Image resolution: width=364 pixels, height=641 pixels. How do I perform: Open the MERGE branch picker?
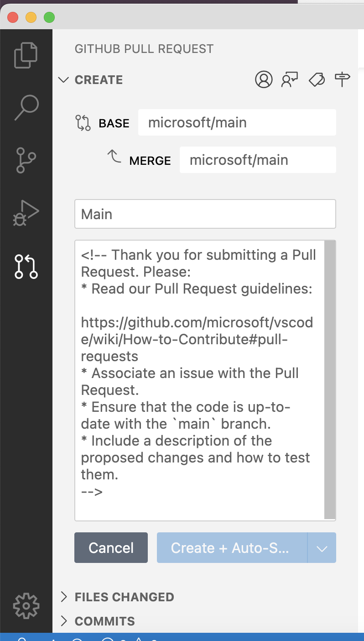pos(258,159)
